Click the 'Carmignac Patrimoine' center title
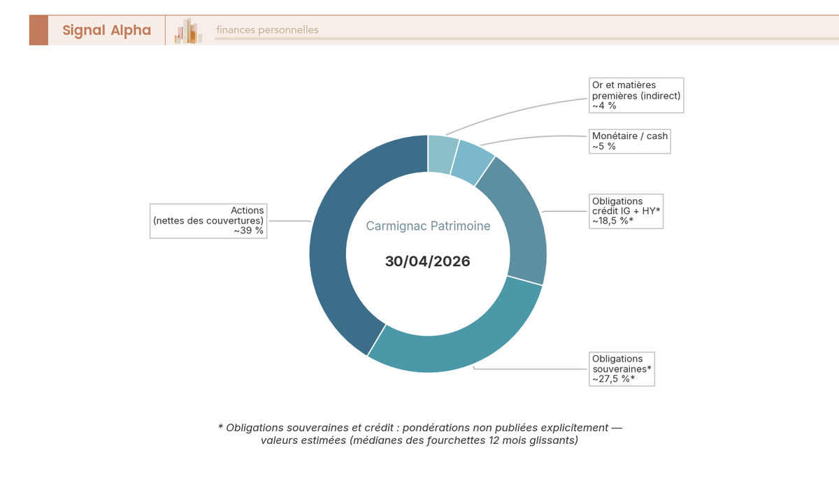 coord(428,226)
